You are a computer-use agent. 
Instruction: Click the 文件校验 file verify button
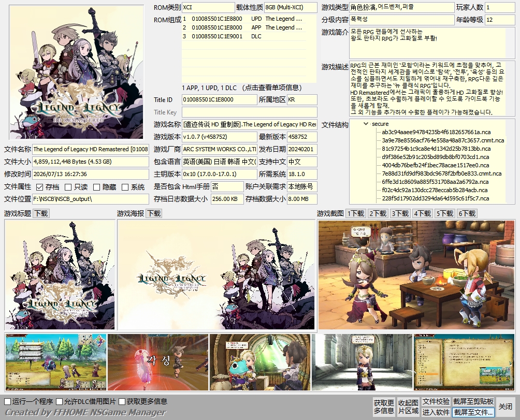coord(436,401)
